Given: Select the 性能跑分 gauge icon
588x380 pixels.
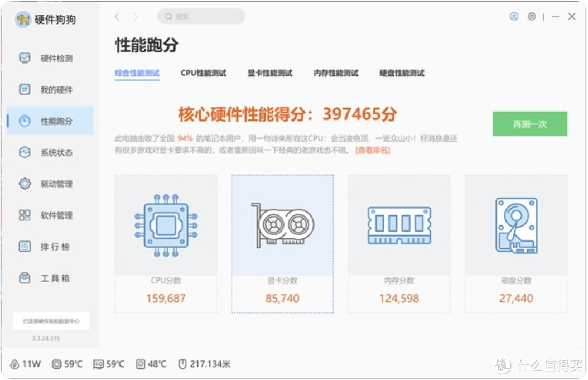Looking at the screenshot, I should point(25,121).
